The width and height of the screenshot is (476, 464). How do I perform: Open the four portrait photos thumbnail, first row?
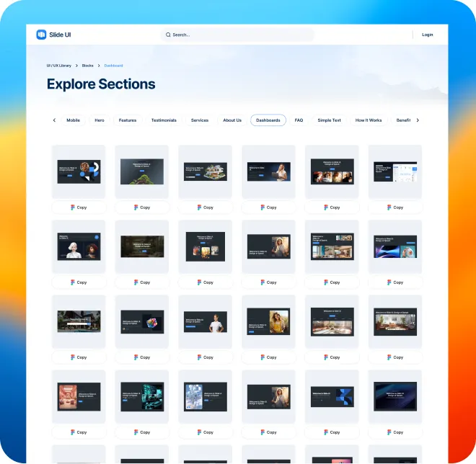tap(332, 171)
